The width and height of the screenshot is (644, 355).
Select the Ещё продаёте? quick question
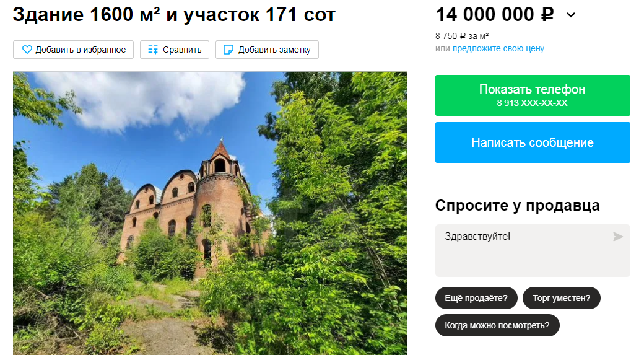(476, 298)
